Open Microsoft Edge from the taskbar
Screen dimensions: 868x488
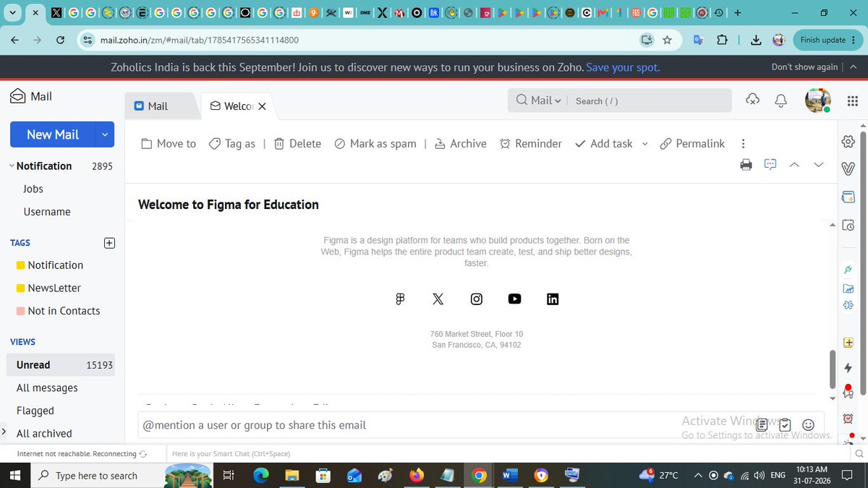[261, 475]
